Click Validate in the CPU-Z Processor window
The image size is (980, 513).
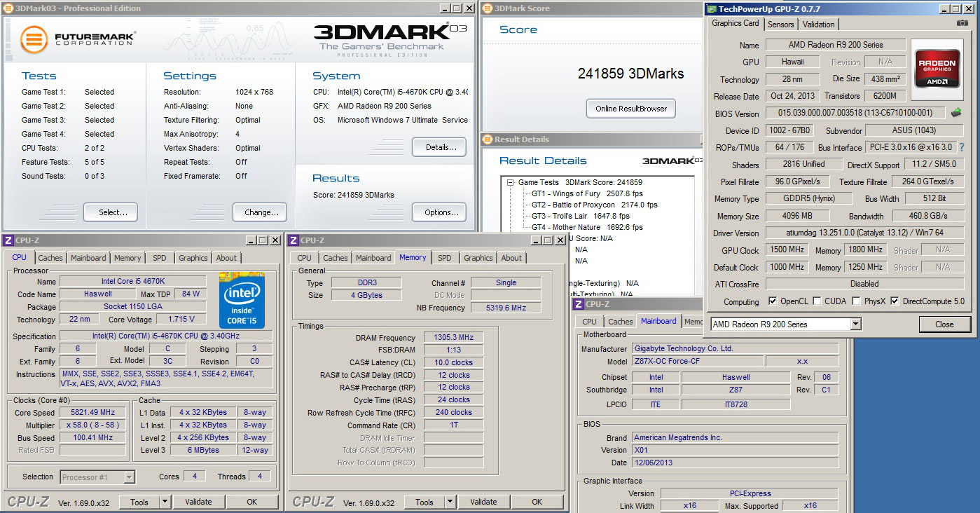pos(198,502)
